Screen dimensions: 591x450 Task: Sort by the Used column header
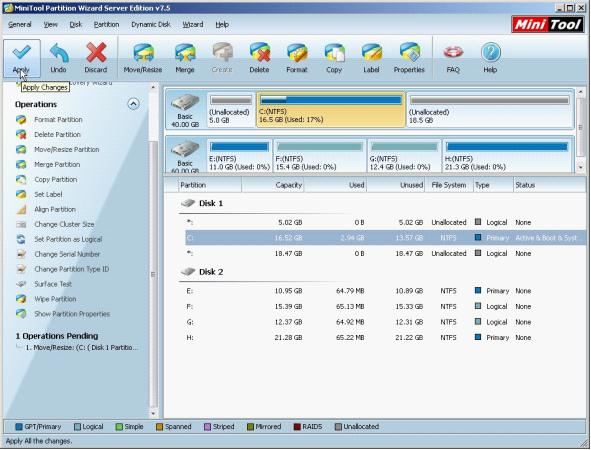[335, 185]
